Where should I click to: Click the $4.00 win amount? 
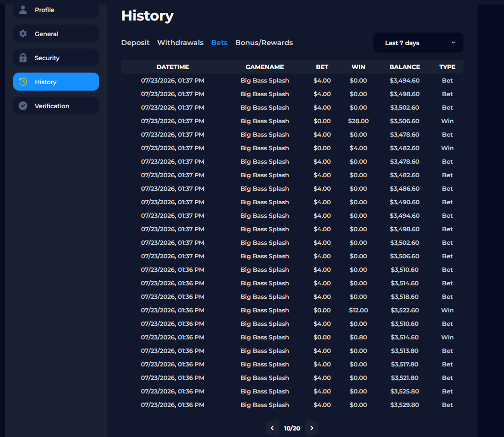click(358, 148)
